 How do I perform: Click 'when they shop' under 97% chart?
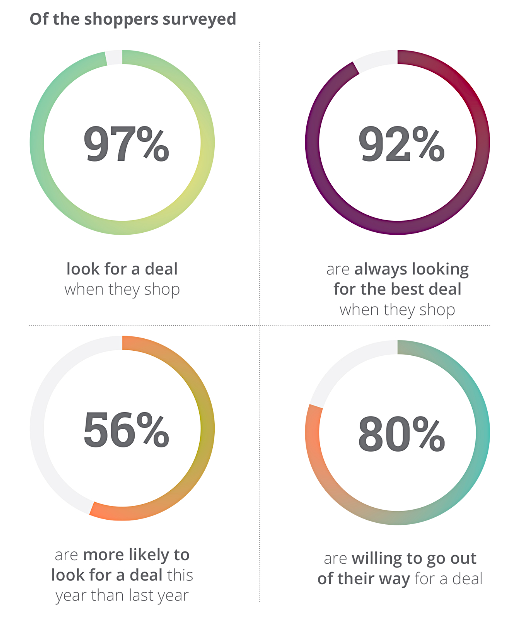[x=122, y=290]
